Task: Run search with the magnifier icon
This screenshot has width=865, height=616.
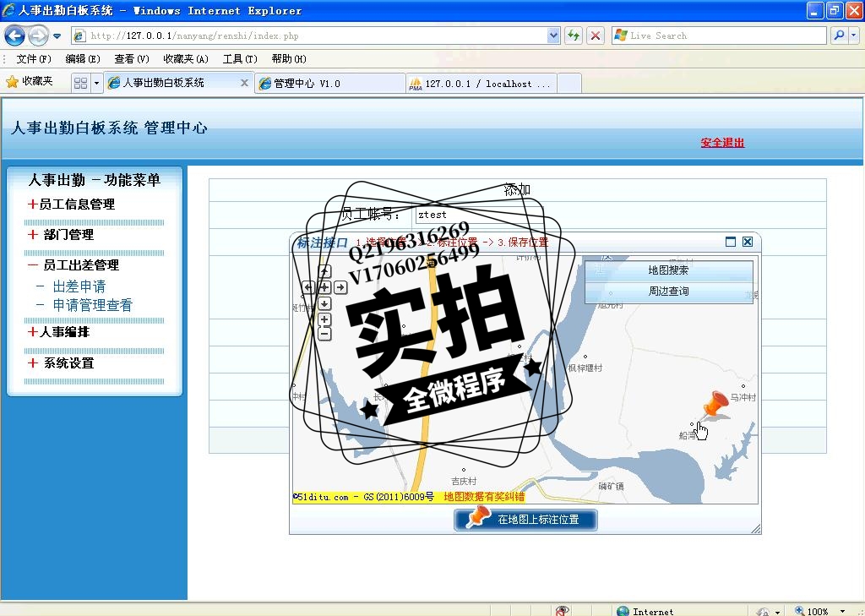Action: 839,35
